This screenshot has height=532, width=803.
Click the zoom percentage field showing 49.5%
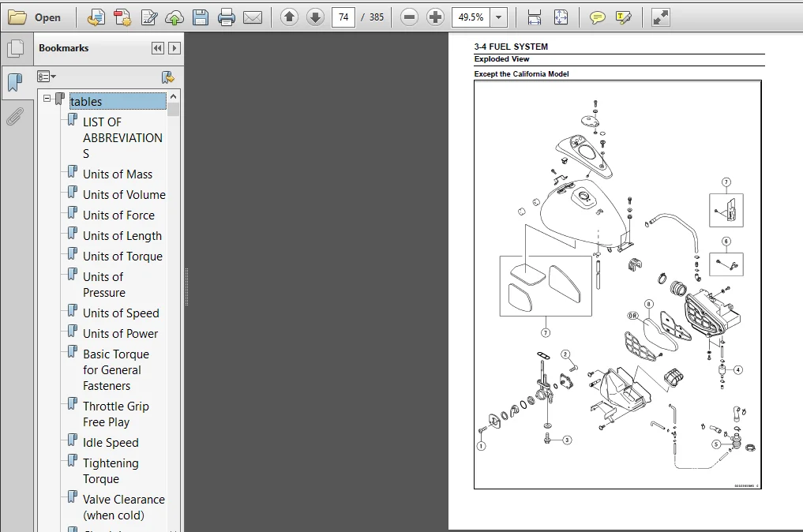471,17
